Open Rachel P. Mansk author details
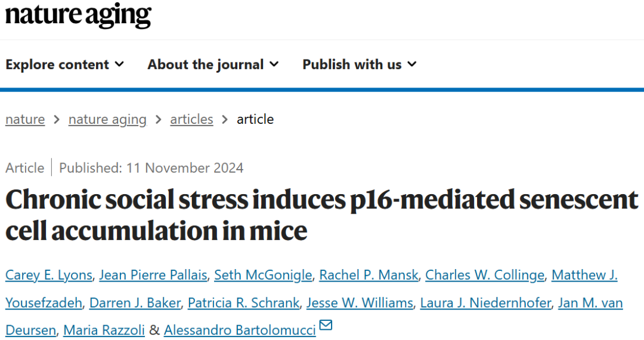Image resolution: width=644 pixels, height=340 pixels. pos(369,275)
